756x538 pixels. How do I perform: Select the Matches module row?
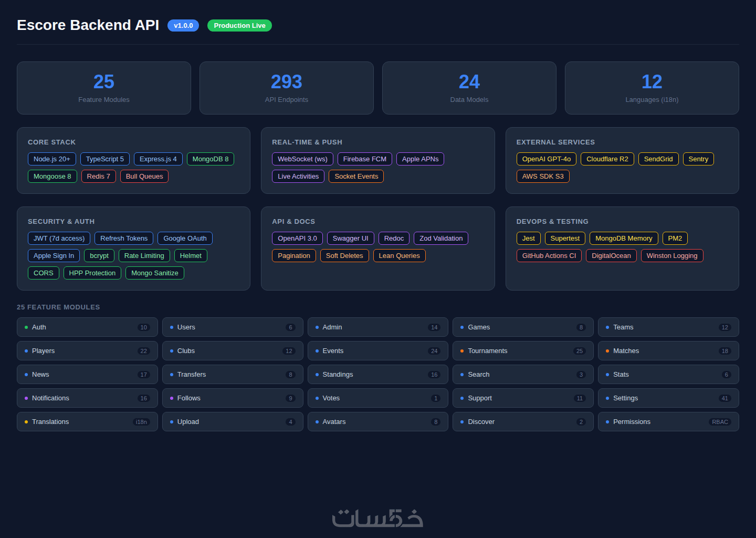tap(668, 350)
